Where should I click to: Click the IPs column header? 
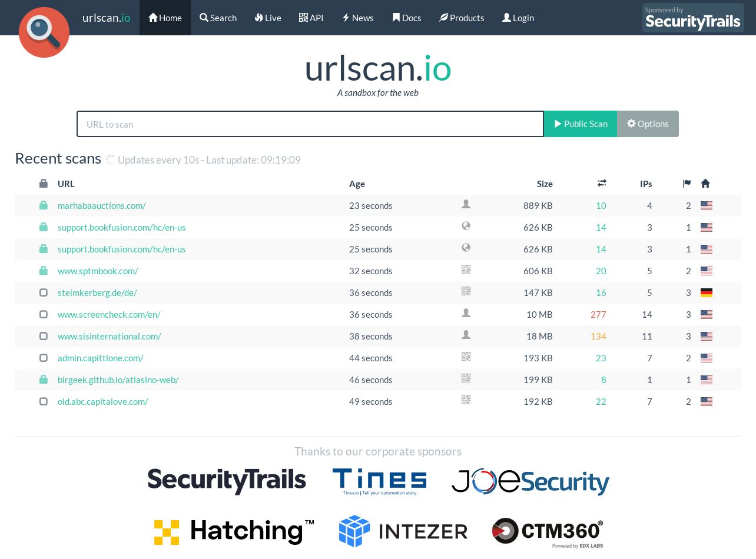coord(646,184)
